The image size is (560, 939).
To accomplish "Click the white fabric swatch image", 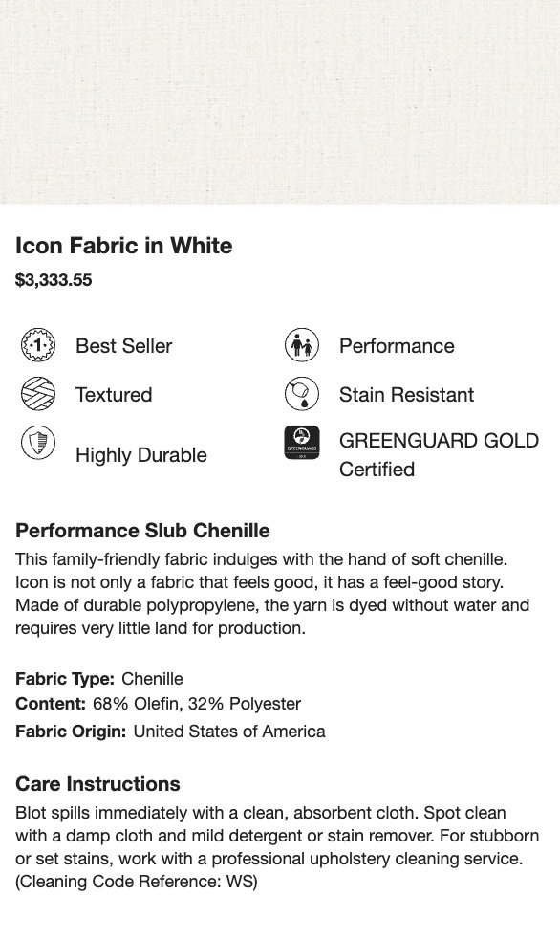I will pos(280,101).
